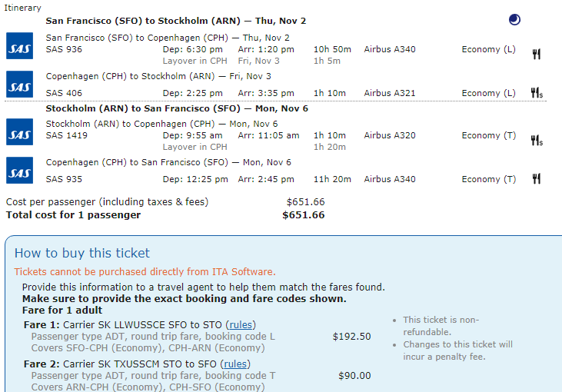Click the SAS logo for flight SAS 406
This screenshot has height=392, width=562.
(20, 85)
